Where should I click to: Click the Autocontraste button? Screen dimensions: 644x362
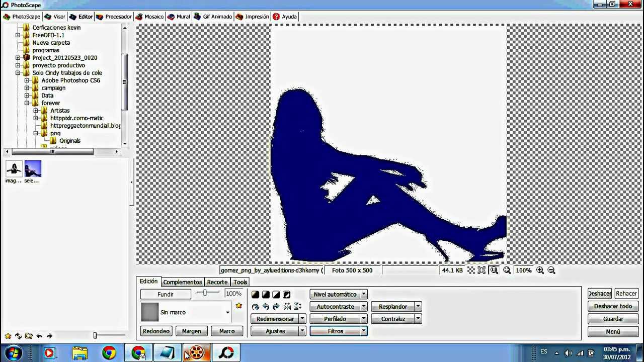click(335, 307)
